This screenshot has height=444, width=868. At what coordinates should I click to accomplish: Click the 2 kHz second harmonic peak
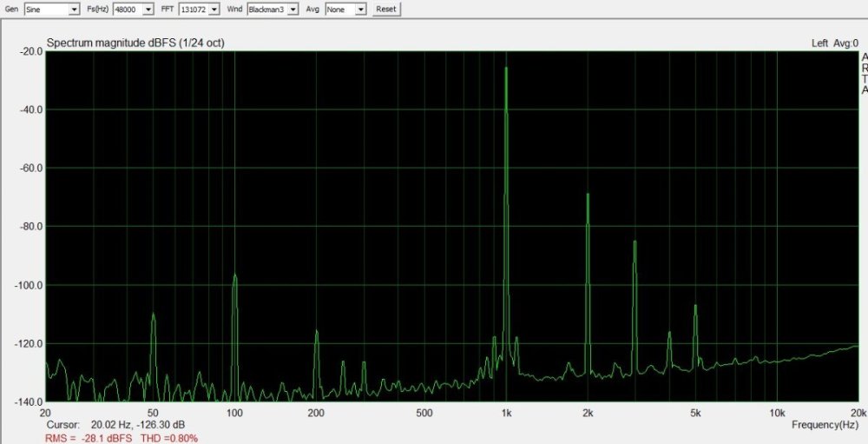coord(588,194)
